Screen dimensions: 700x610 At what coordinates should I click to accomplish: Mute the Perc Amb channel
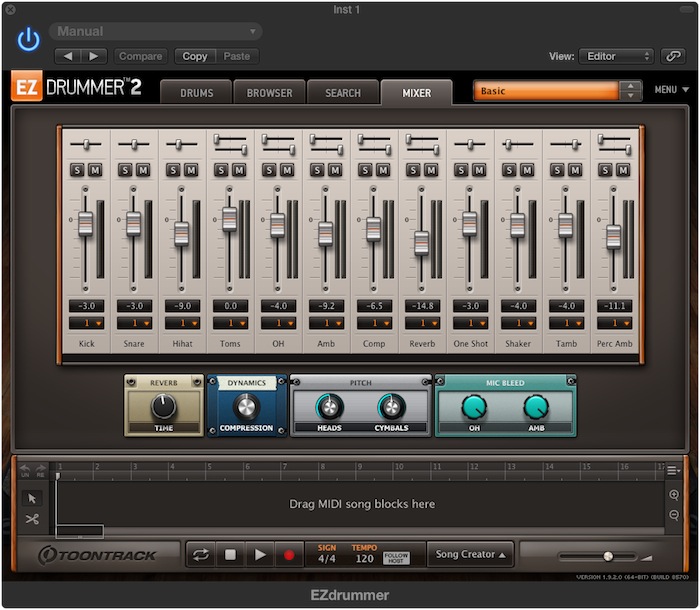pos(623,170)
